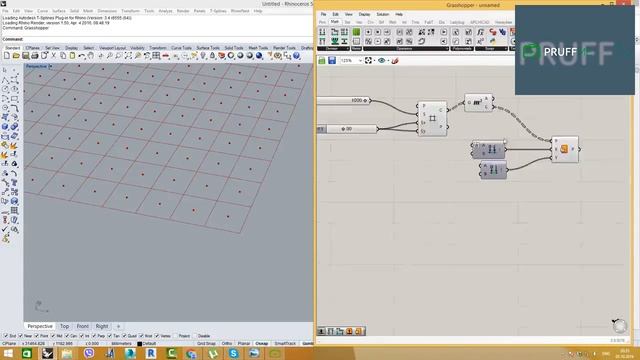Switch to Ladybug tab in Grasshopper
640x360 pixels.
(457, 22)
